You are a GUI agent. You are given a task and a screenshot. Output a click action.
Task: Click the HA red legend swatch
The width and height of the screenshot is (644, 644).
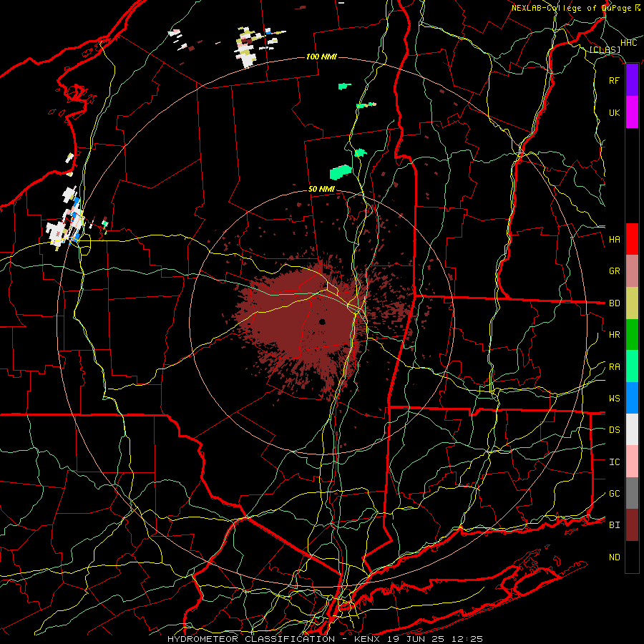[x=632, y=239]
